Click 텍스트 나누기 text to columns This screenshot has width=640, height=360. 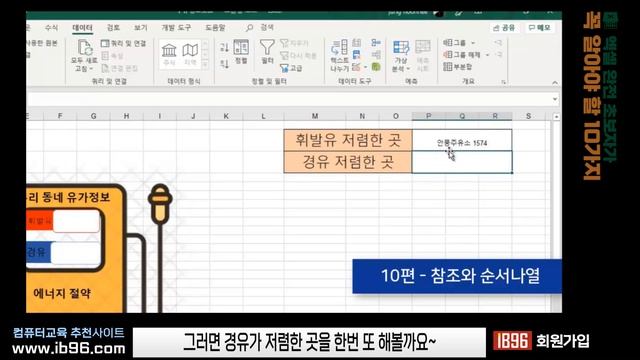[x=340, y=56]
